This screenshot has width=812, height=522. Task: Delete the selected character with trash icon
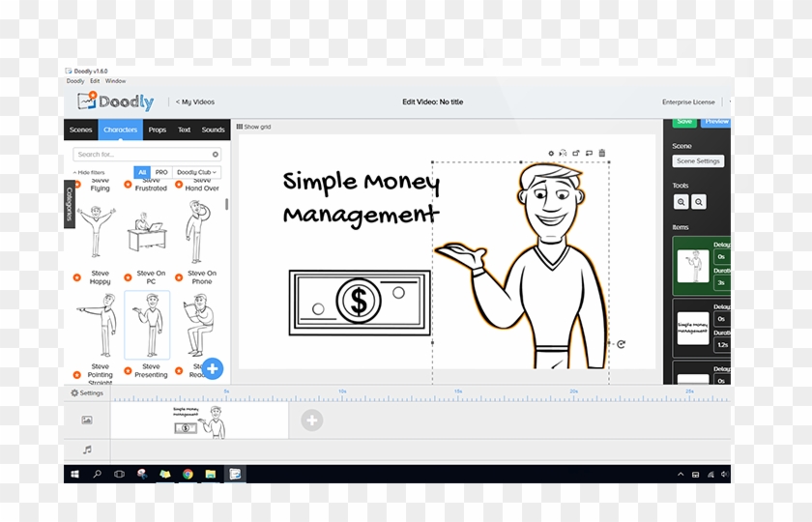click(601, 153)
